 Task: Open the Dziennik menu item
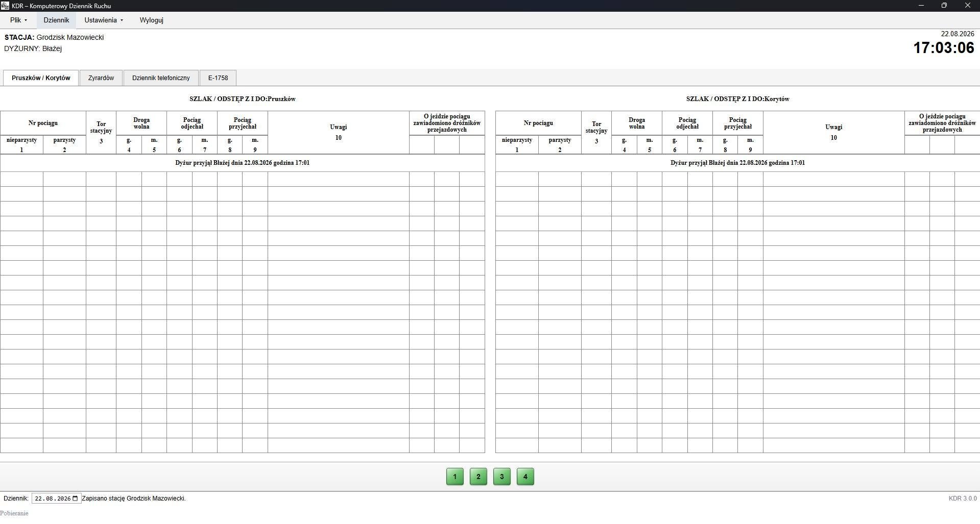click(x=56, y=20)
